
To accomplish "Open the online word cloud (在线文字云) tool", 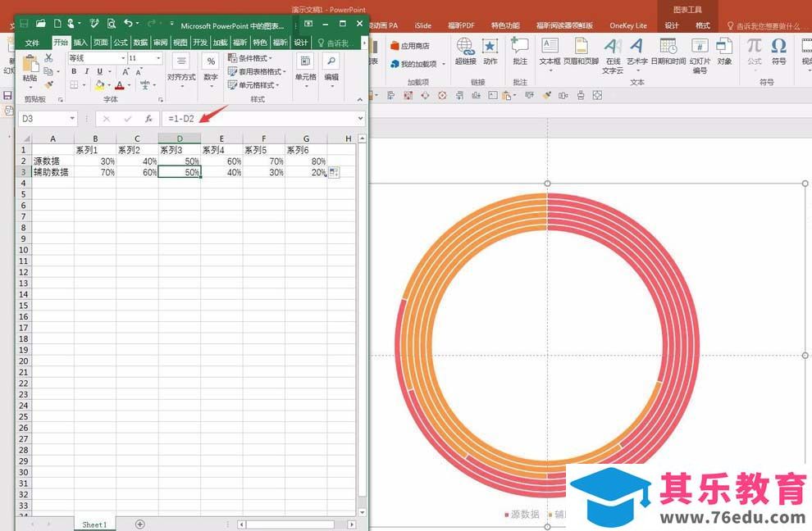I will click(613, 56).
